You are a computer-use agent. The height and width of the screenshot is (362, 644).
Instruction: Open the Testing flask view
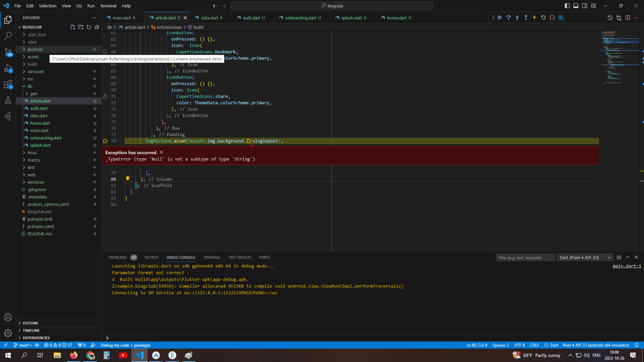point(8,100)
